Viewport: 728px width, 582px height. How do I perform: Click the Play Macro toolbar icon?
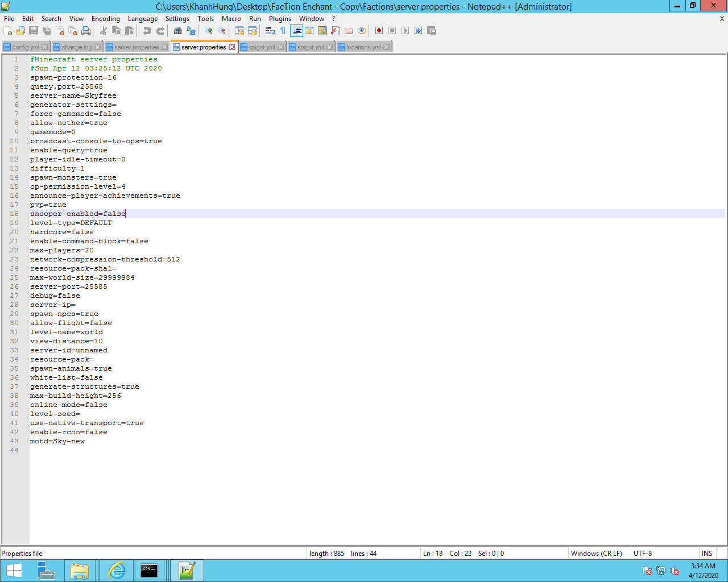point(405,31)
